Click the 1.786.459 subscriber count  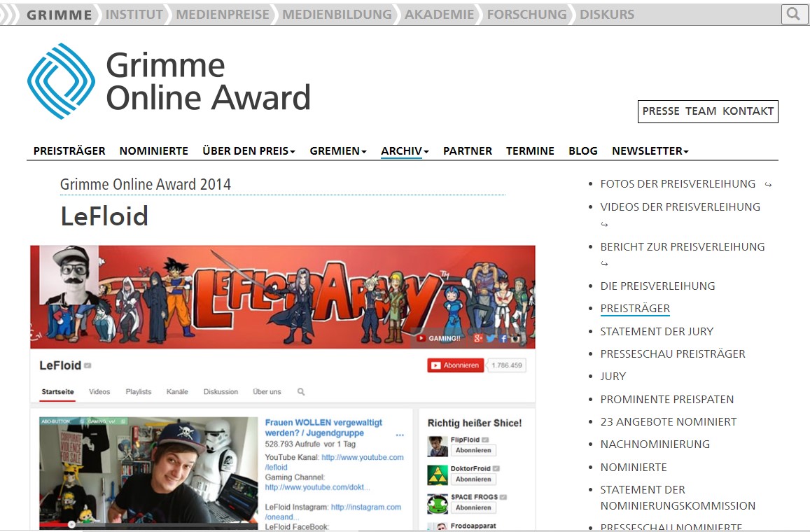507,365
